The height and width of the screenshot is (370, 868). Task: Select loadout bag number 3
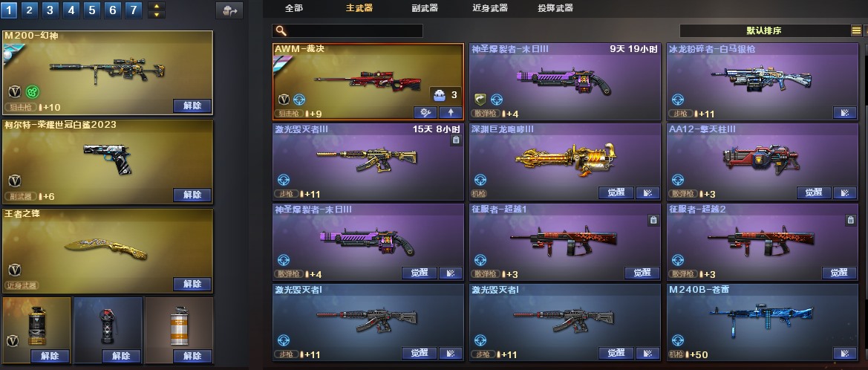coord(50,10)
